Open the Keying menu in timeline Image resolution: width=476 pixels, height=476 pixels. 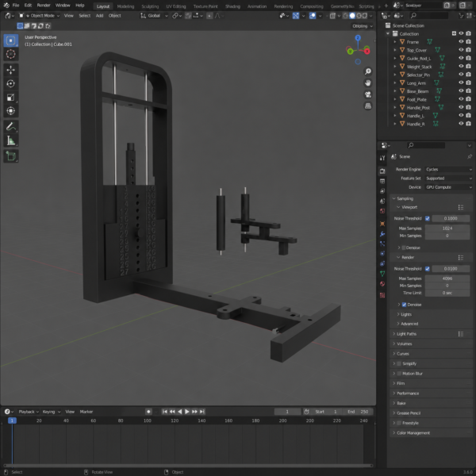(x=51, y=412)
